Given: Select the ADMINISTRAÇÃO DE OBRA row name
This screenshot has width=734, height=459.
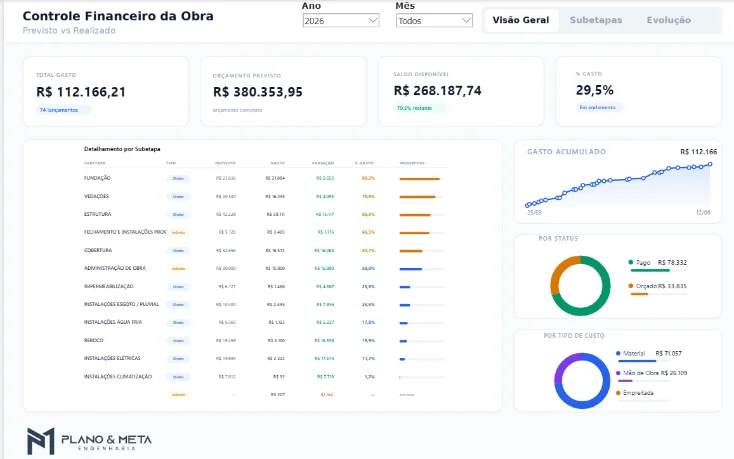Looking at the screenshot, I should coord(115,268).
